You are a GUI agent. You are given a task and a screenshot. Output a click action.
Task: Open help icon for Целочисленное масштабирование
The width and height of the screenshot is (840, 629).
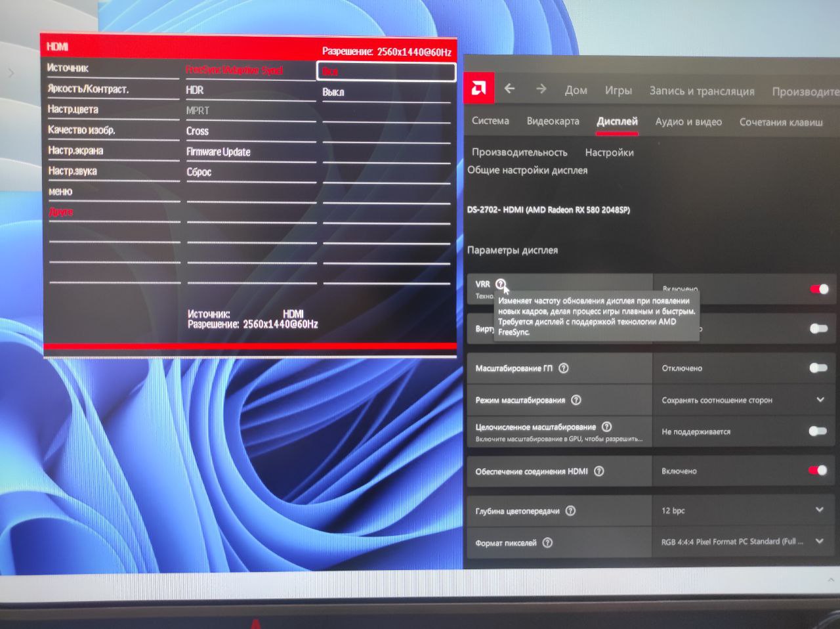pyautogui.click(x=607, y=427)
